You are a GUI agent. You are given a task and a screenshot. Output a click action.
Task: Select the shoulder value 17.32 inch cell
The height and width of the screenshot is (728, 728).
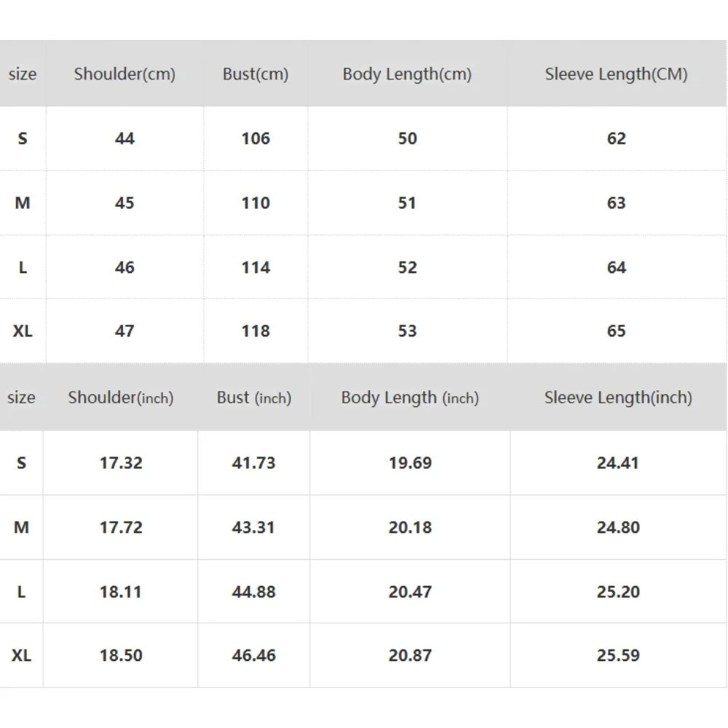[121, 463]
